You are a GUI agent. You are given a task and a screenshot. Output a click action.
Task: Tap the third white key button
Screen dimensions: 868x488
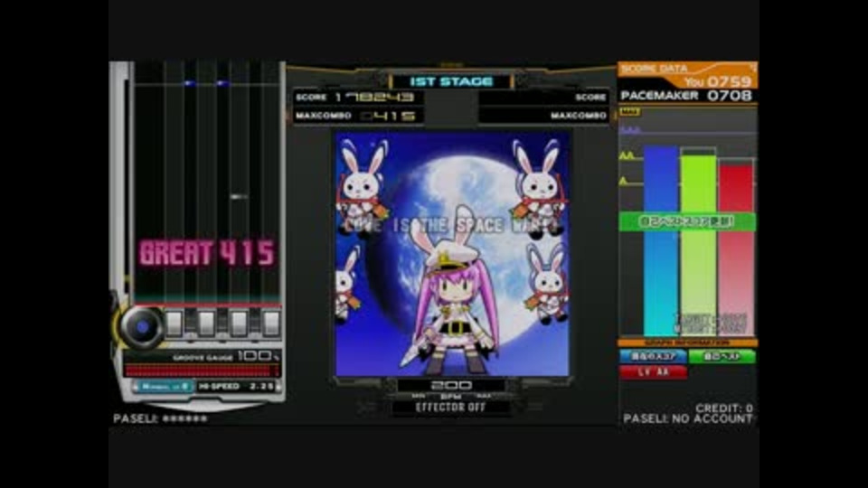(x=239, y=324)
